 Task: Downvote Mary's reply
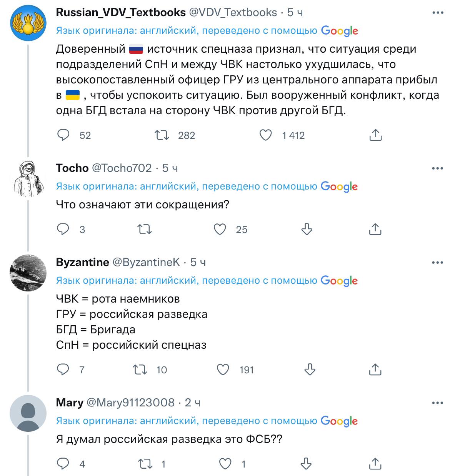305,464
